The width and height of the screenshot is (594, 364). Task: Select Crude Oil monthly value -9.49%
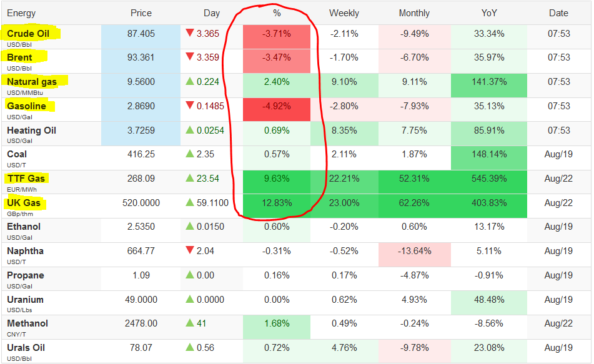(415, 34)
